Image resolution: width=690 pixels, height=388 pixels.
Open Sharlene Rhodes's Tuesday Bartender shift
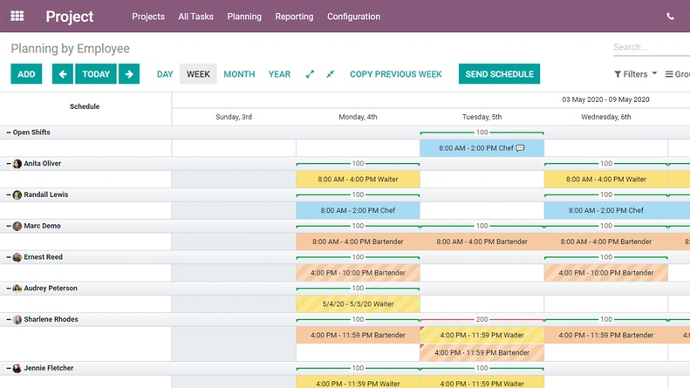click(482, 353)
